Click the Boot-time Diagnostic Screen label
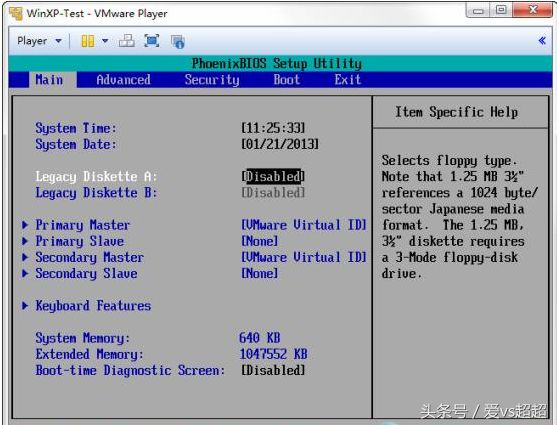Viewport: 557px width, 425px height. click(x=130, y=371)
